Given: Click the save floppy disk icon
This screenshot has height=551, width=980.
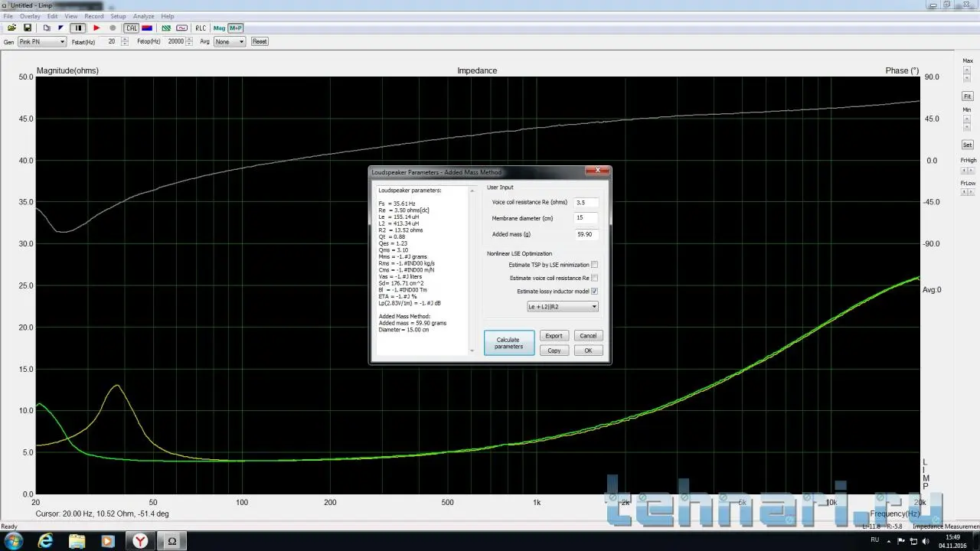Looking at the screenshot, I should point(28,28).
